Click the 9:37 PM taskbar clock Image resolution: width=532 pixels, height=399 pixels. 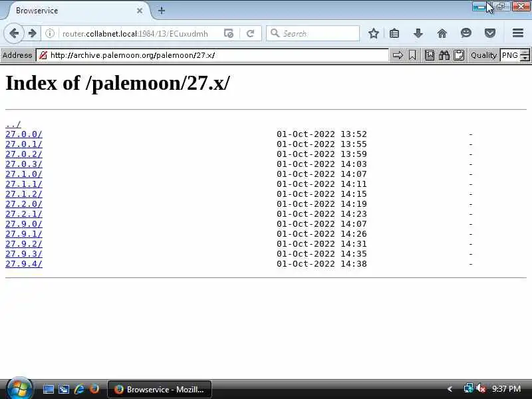[506, 389]
